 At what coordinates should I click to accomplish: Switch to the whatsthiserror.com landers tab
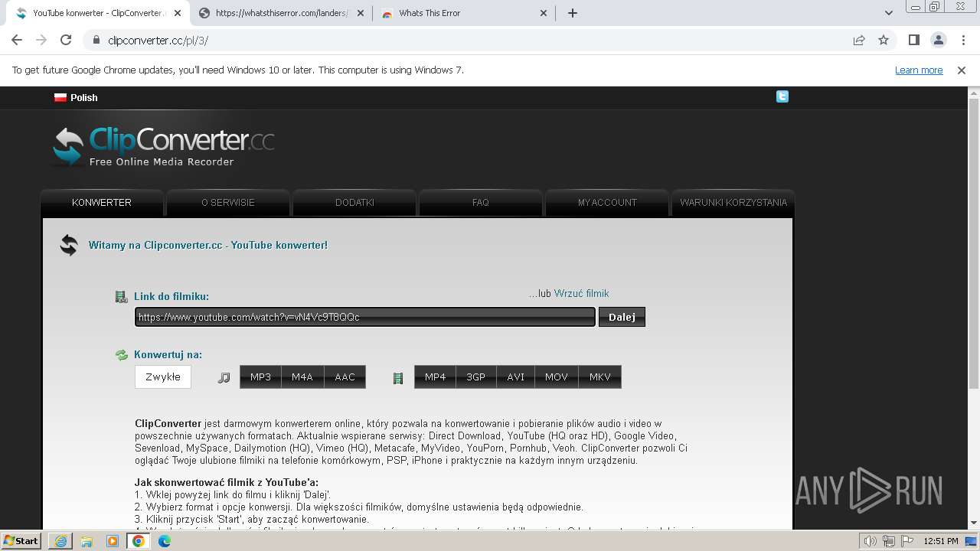pyautogui.click(x=282, y=13)
